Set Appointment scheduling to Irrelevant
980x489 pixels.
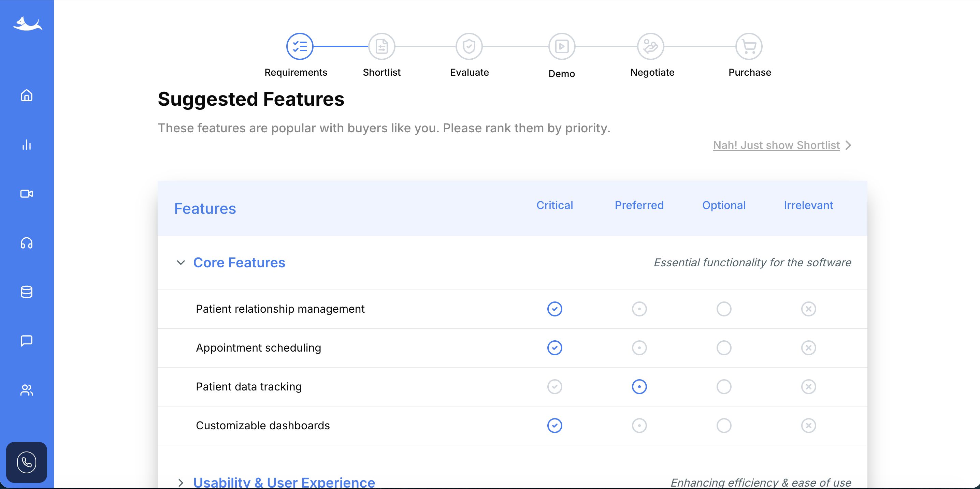pyautogui.click(x=809, y=347)
